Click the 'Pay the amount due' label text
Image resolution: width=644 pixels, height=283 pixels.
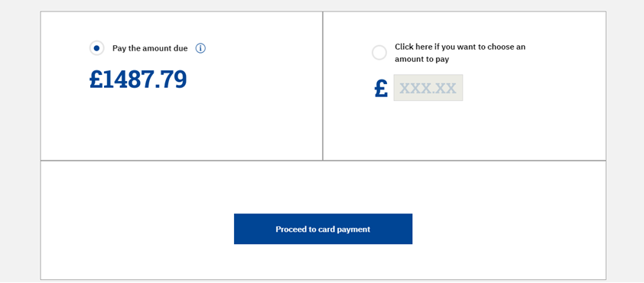tap(150, 48)
